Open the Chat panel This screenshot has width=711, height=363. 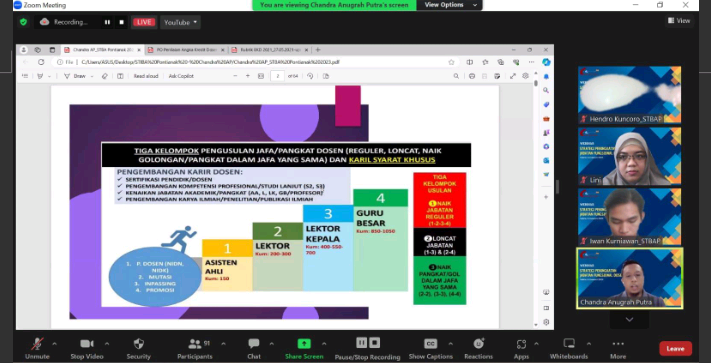point(254,348)
